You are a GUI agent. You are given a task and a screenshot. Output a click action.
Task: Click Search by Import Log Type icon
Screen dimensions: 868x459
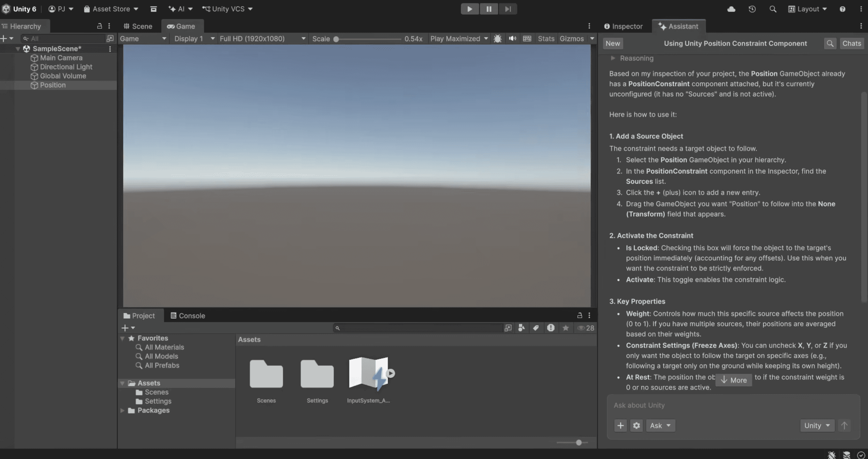[550, 328]
